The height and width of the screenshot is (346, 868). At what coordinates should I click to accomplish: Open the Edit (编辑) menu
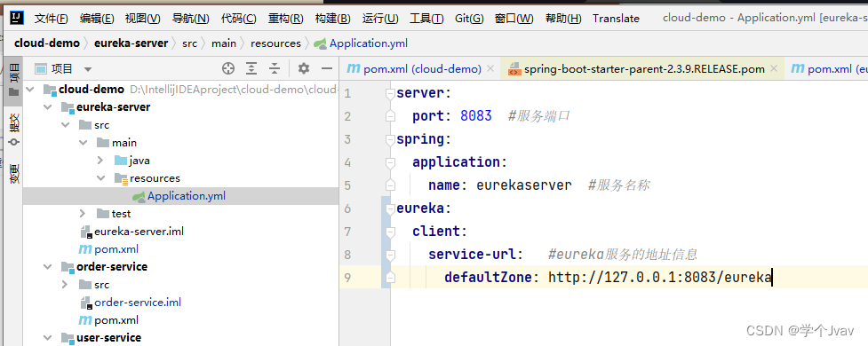point(97,19)
